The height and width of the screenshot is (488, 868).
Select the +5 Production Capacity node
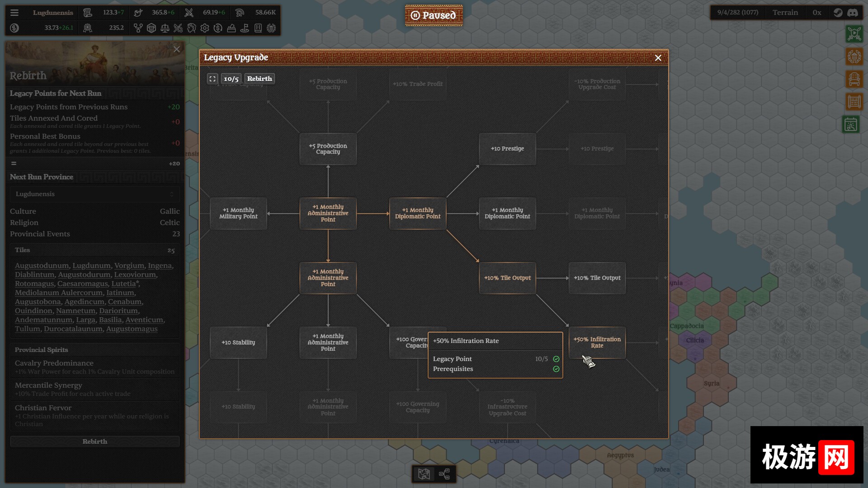click(328, 149)
